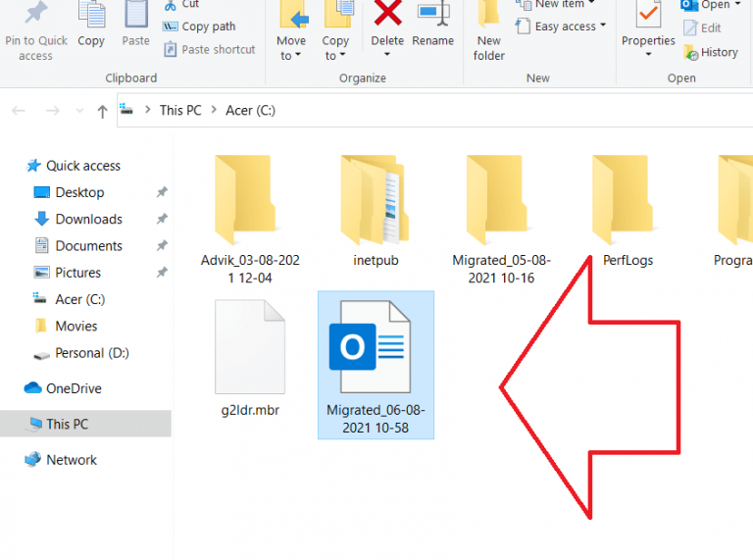The width and height of the screenshot is (753, 560).
Task: Select Downloads in the navigation pane
Action: point(78,219)
